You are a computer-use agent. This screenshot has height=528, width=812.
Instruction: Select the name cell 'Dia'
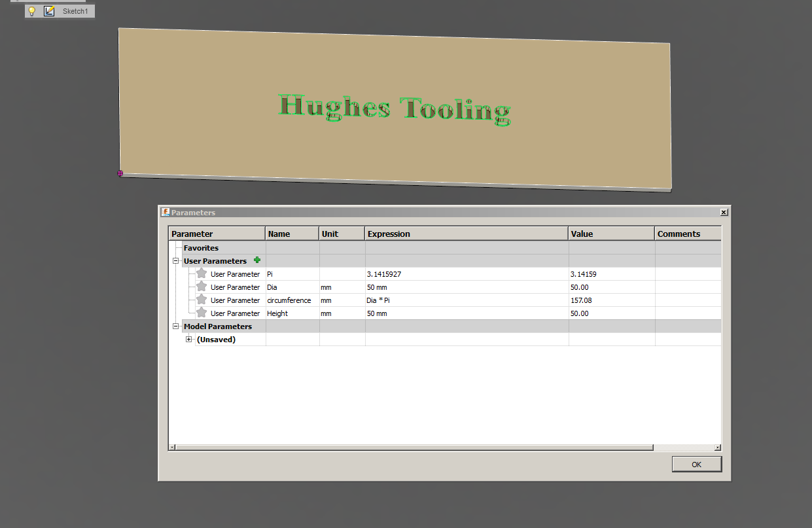[292, 287]
